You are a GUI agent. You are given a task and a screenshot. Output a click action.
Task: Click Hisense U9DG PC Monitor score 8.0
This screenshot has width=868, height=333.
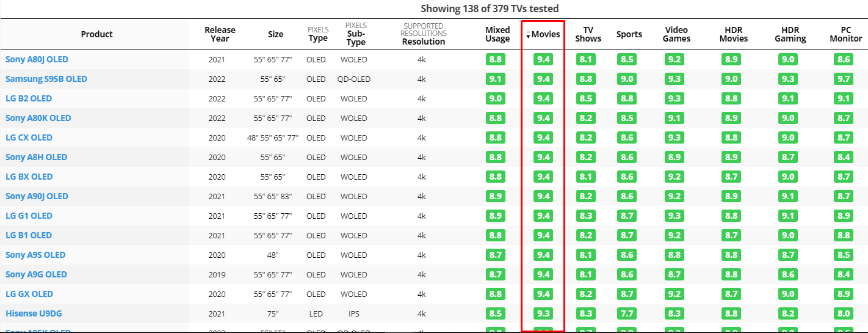[844, 313]
